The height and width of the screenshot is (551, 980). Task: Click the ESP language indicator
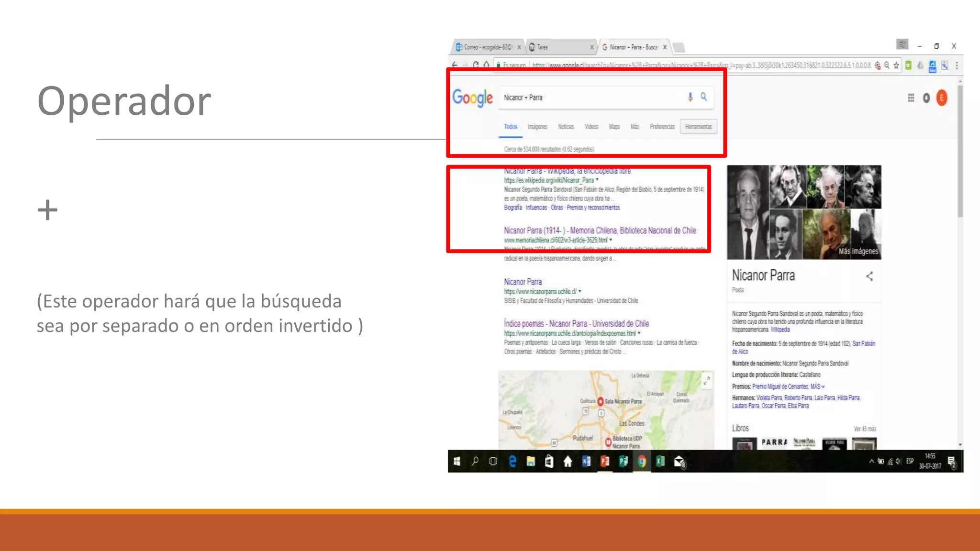click(910, 462)
